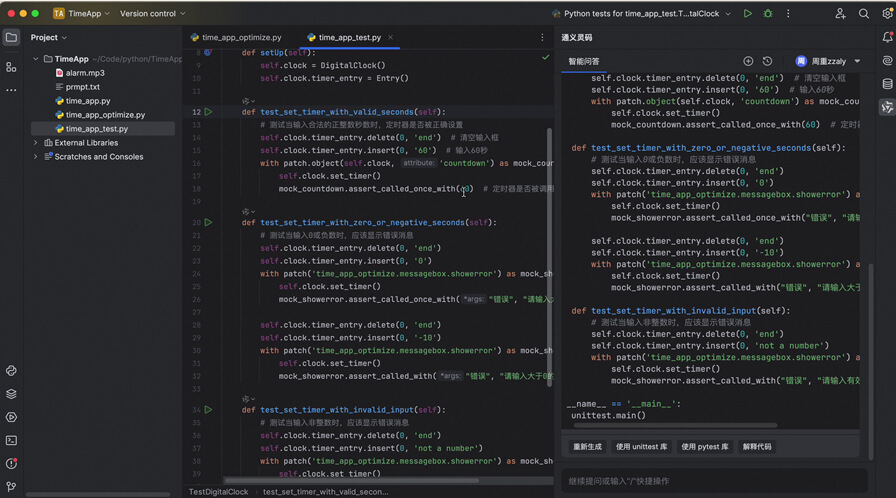Click the 重新生成 button

(x=587, y=447)
